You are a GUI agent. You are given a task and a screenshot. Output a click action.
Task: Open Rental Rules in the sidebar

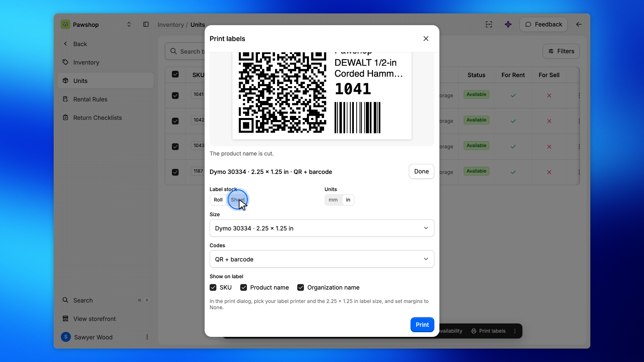pos(106,99)
